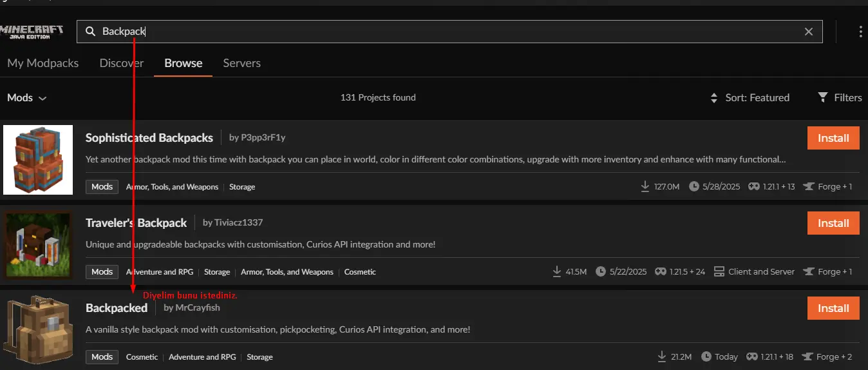Open the three-dot options menu

click(861, 32)
